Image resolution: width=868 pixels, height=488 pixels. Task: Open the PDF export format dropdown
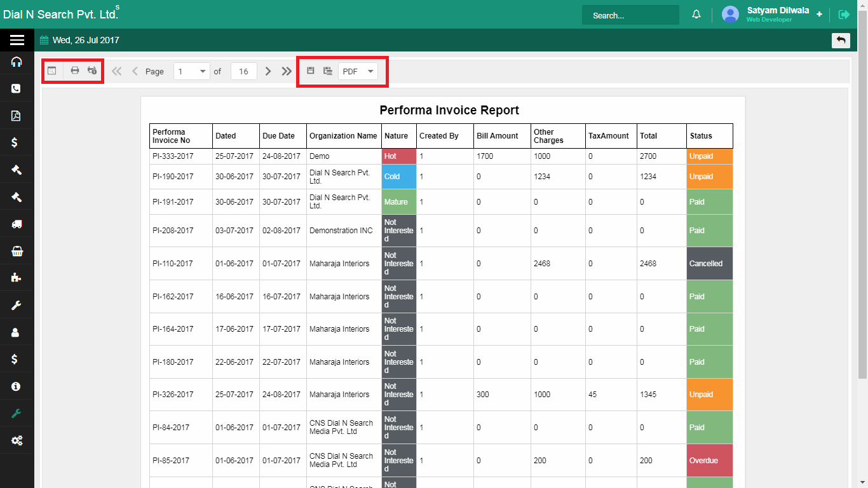point(358,71)
